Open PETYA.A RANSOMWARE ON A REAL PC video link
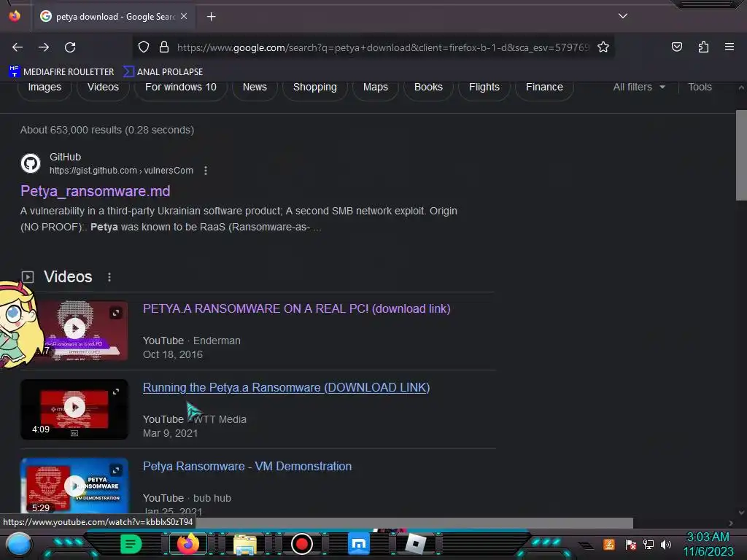747x560 pixels. 296,308
